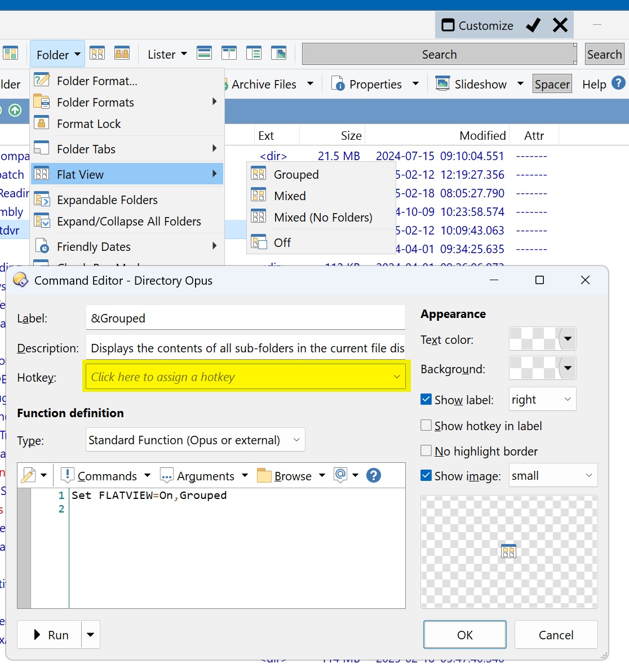The width and height of the screenshot is (629, 672).
Task: Enable Show hotkey in label checkbox
Action: [426, 425]
